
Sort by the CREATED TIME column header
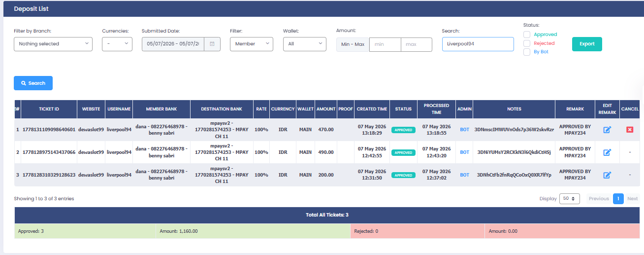pyautogui.click(x=372, y=109)
